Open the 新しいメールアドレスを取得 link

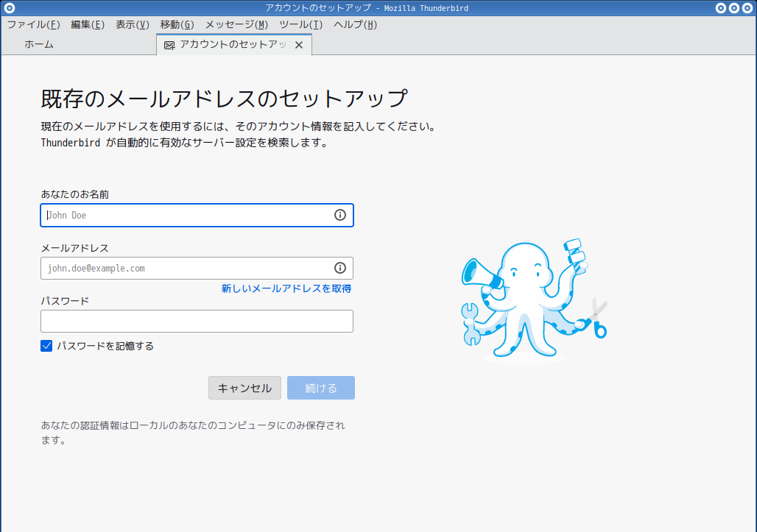(286, 288)
